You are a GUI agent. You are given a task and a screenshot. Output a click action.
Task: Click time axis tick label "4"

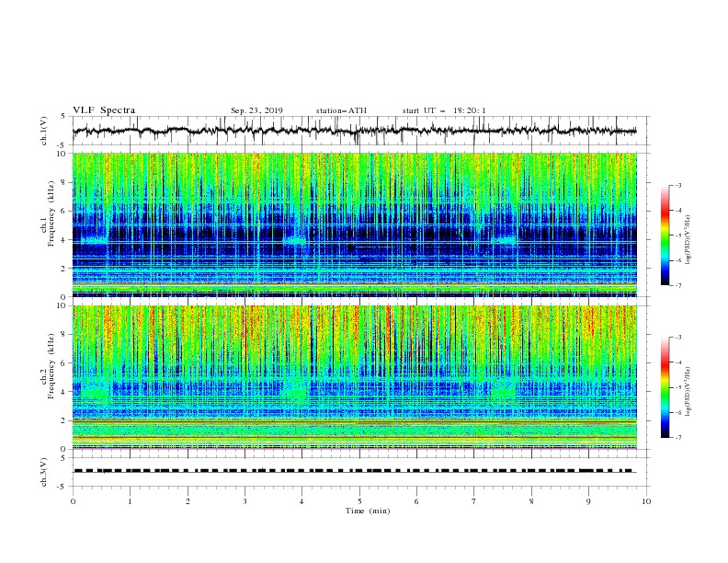[x=301, y=501]
